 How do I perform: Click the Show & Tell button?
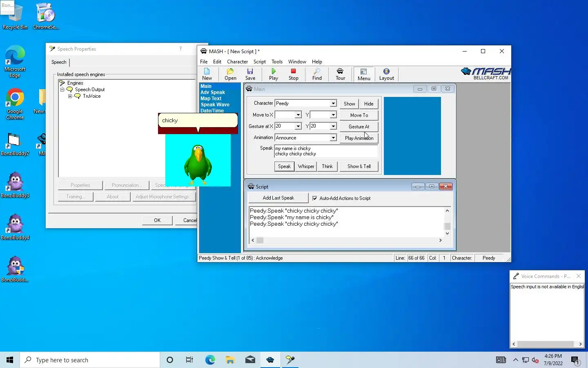coord(359,166)
